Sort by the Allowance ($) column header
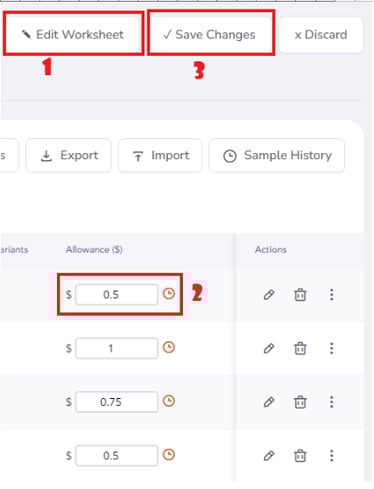 (94, 250)
